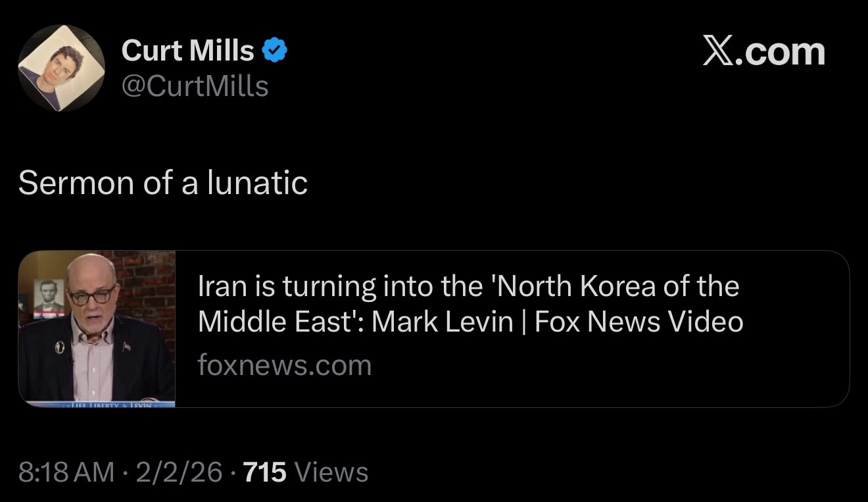The image size is (868, 502).
Task: Click the display name Curt Mills
Action: coord(189,49)
